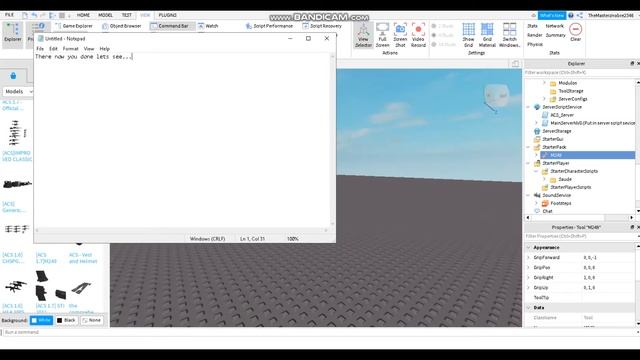Click Filter workspace search field

tap(580, 73)
